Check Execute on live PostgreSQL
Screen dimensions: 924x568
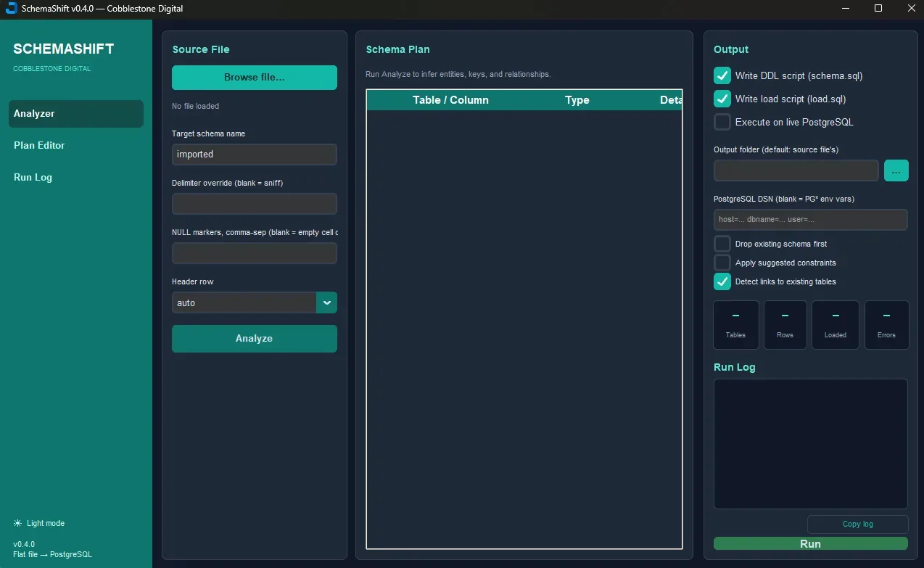click(x=722, y=122)
